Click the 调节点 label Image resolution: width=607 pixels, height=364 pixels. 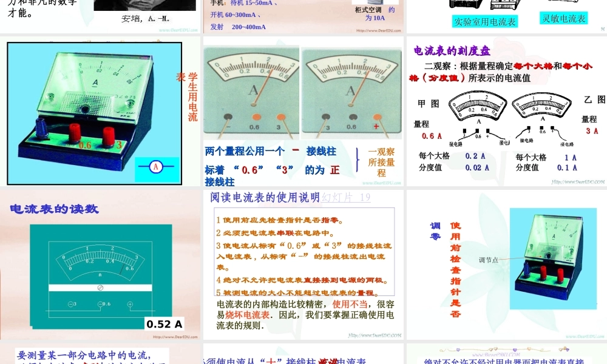point(488,260)
